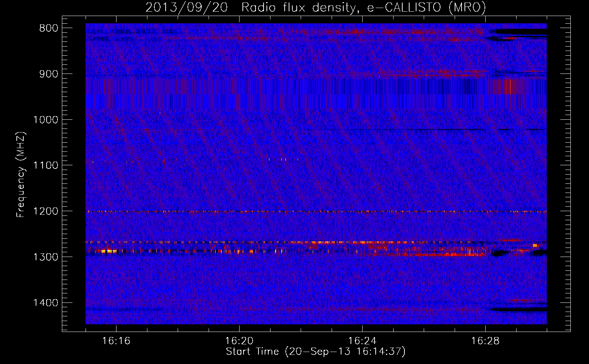
Task: Select the 900 frequency axis label
Action: (48, 74)
